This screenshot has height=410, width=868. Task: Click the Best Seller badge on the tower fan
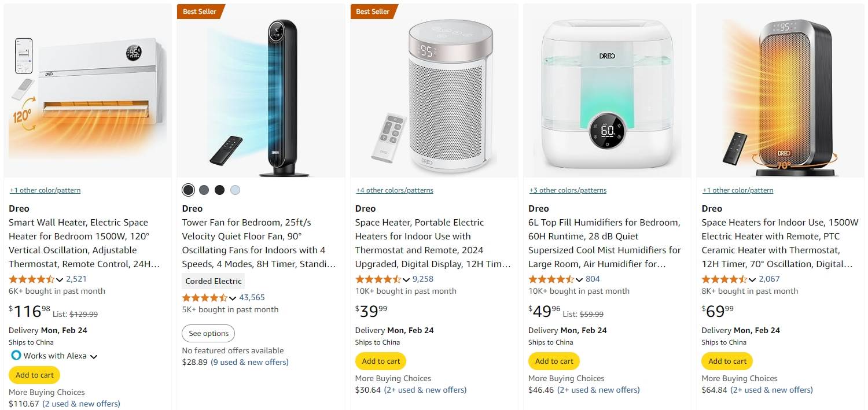(x=200, y=12)
